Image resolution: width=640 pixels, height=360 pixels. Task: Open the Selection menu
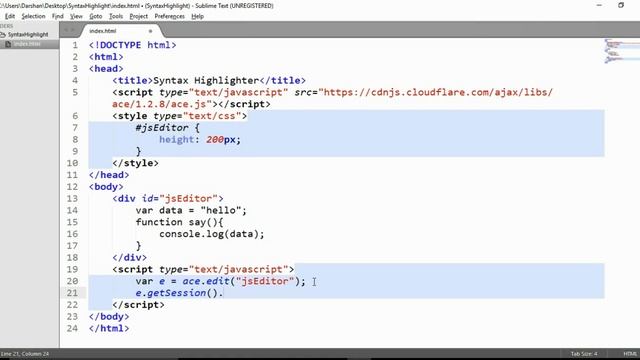coord(33,16)
